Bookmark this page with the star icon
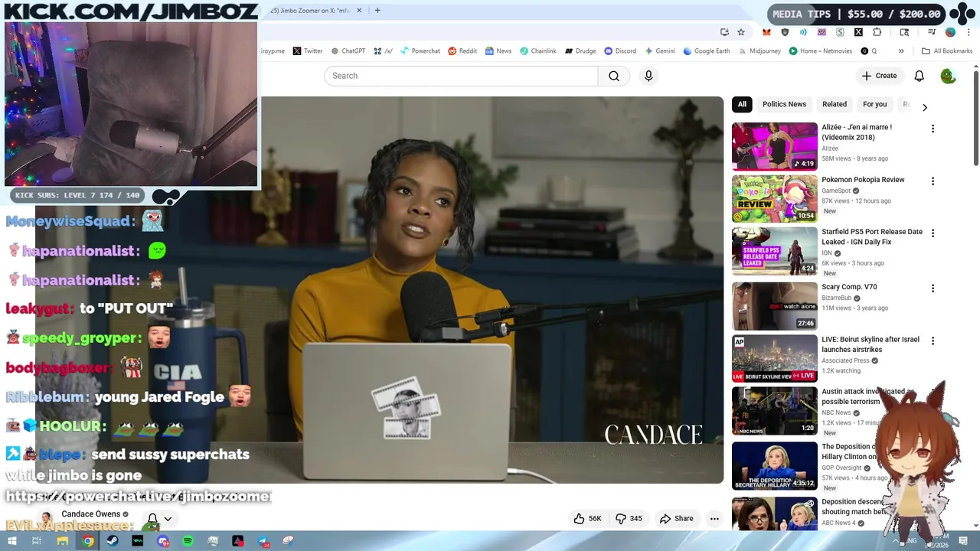 coord(741,32)
